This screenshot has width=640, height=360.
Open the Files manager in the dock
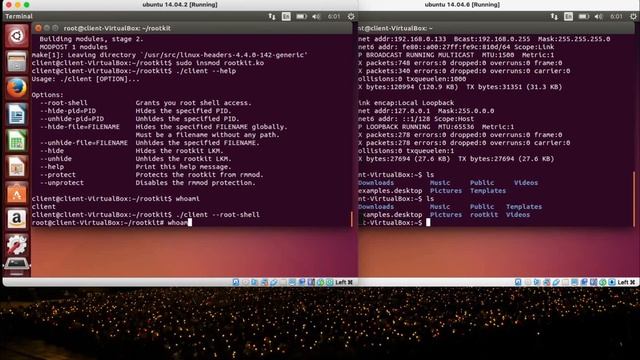tap(17, 62)
